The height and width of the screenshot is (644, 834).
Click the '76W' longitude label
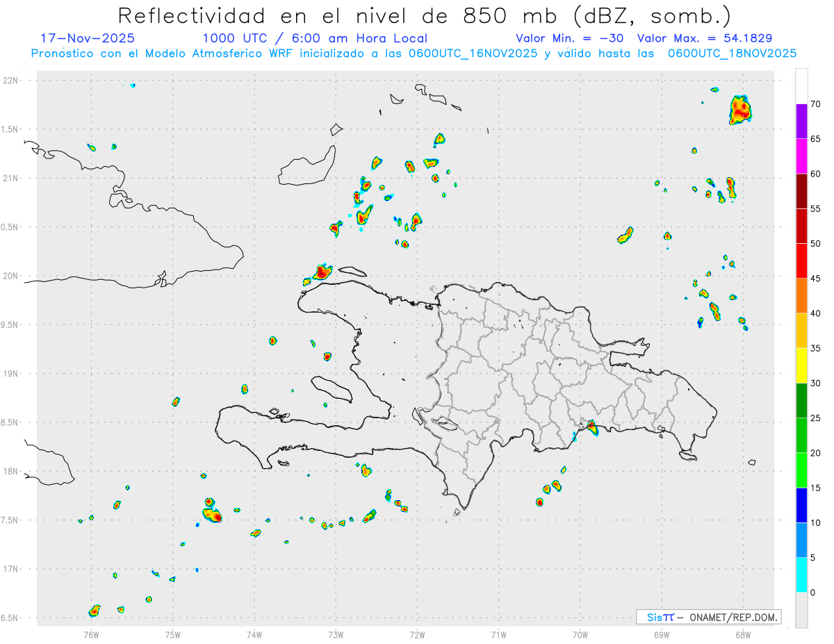coord(91,635)
